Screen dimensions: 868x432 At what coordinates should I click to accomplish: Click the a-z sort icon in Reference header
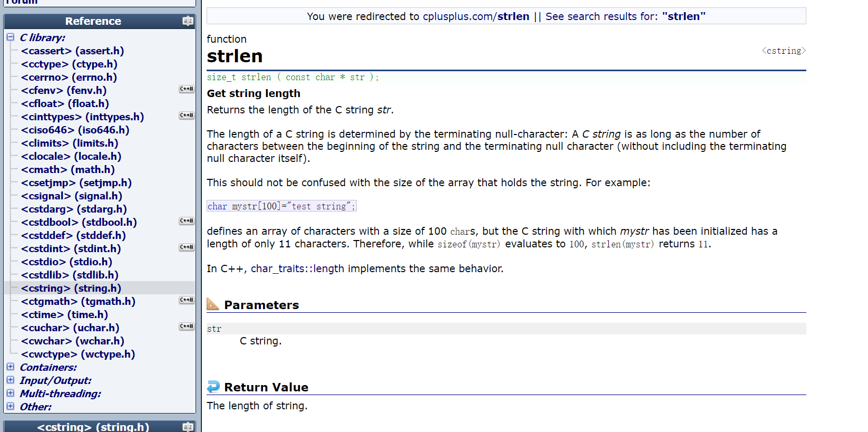point(188,21)
